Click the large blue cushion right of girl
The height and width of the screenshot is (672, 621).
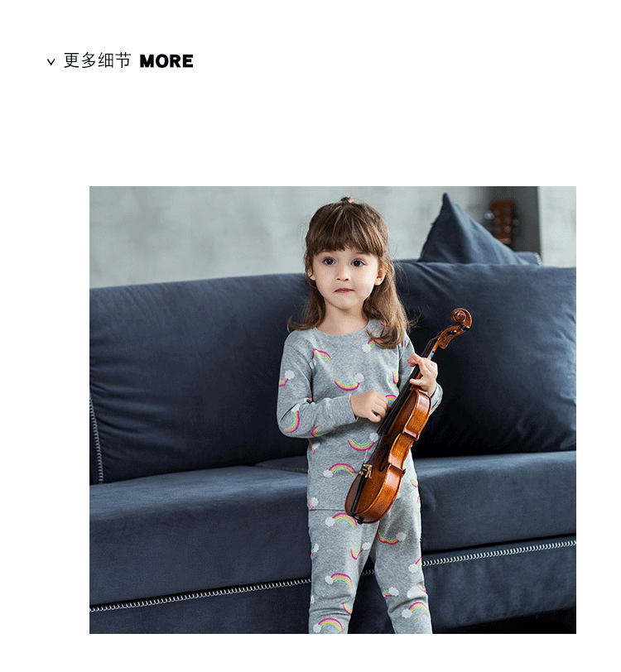click(493, 358)
